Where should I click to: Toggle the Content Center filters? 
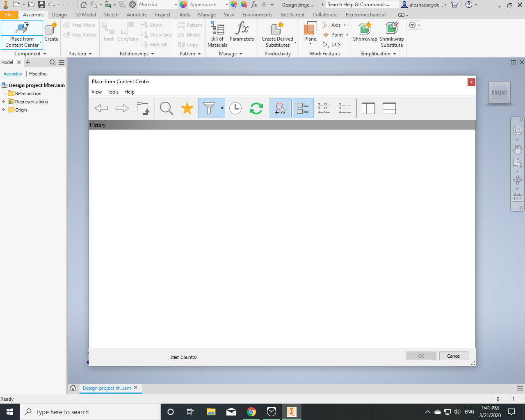tap(209, 108)
